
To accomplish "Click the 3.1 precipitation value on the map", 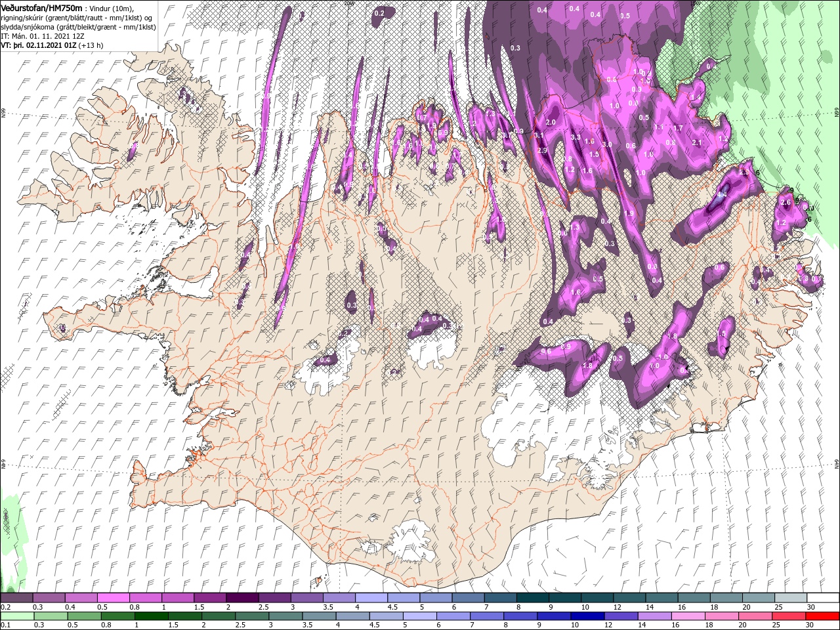I will click(539, 135).
